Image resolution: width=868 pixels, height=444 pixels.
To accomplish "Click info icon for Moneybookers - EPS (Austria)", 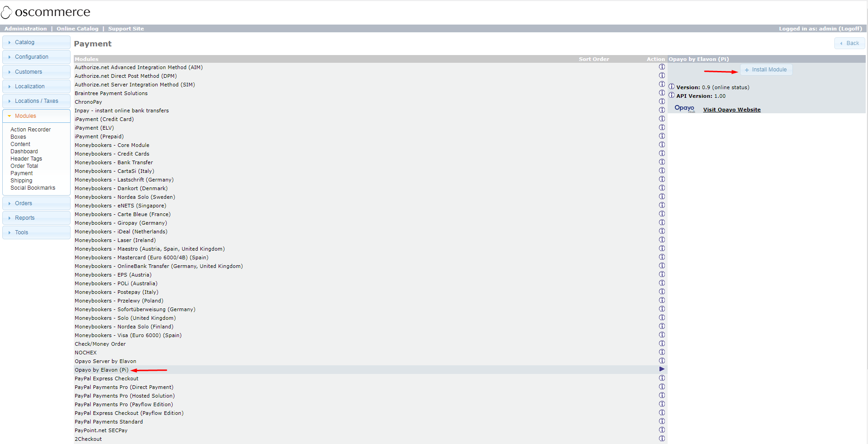I will [662, 274].
